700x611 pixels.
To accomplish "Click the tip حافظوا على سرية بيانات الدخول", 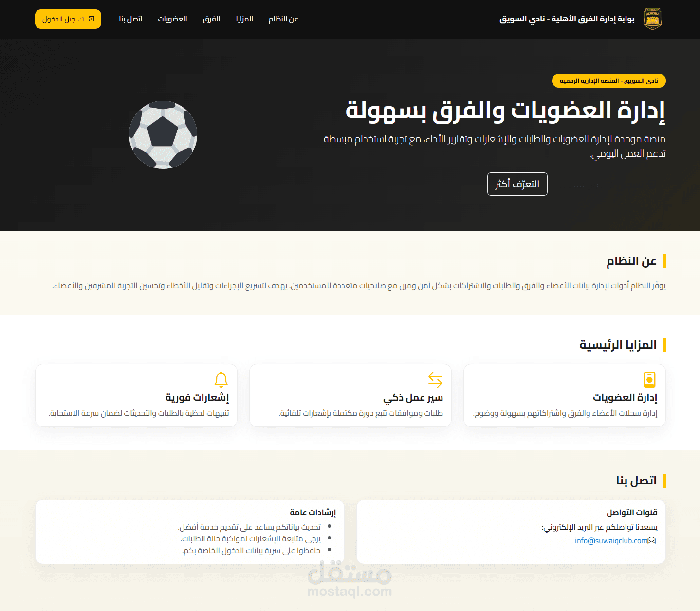I will point(252,551).
